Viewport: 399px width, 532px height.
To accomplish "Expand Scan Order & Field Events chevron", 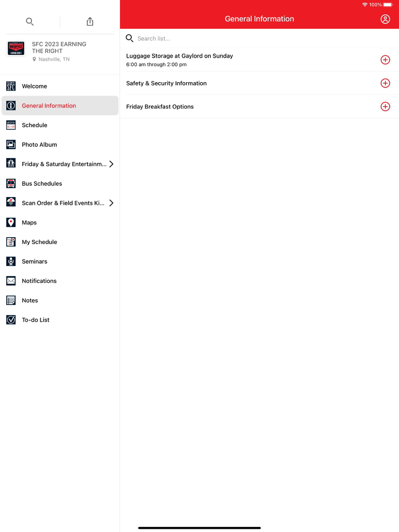I will coord(111,203).
